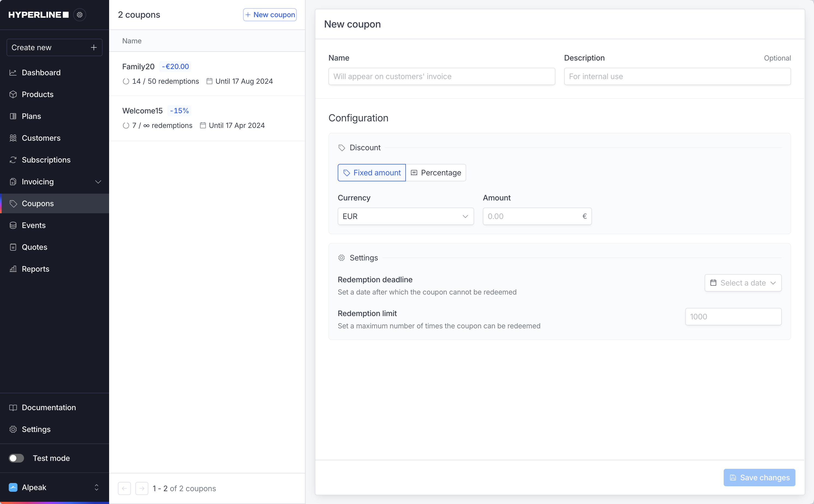
Task: Click the Redemption limit input field
Action: tap(733, 317)
